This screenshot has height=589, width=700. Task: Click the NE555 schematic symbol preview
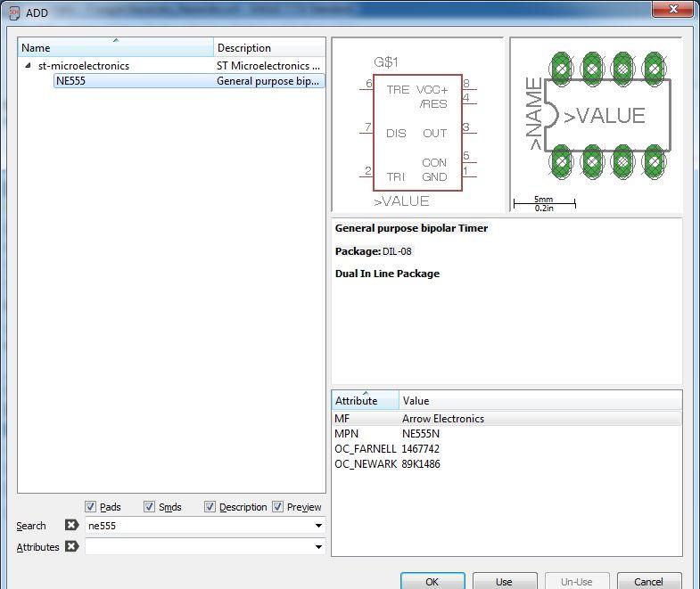(x=417, y=125)
